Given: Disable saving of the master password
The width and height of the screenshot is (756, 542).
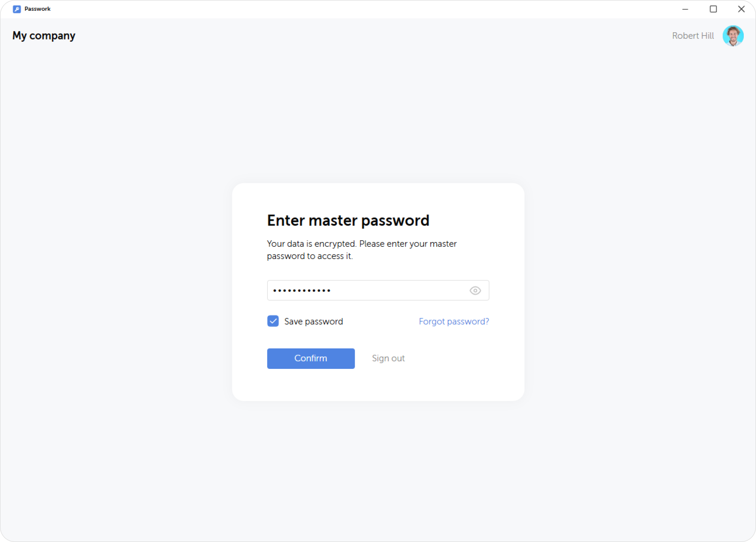Looking at the screenshot, I should point(273,321).
